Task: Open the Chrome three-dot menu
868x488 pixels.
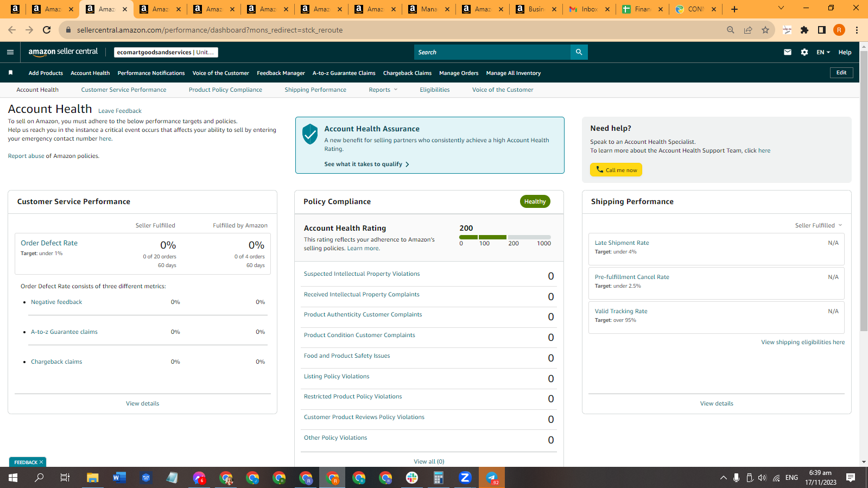Action: pos(857,30)
